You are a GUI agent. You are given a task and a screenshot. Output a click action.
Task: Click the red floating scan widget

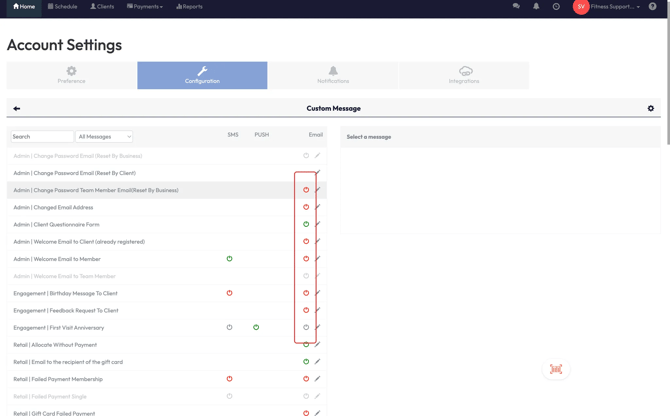coord(556,369)
